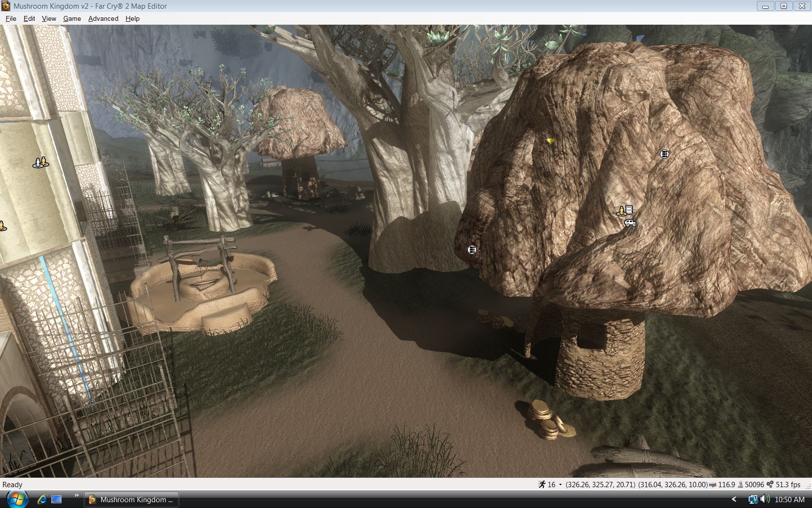
Task: Open the Game menu
Action: [72, 18]
